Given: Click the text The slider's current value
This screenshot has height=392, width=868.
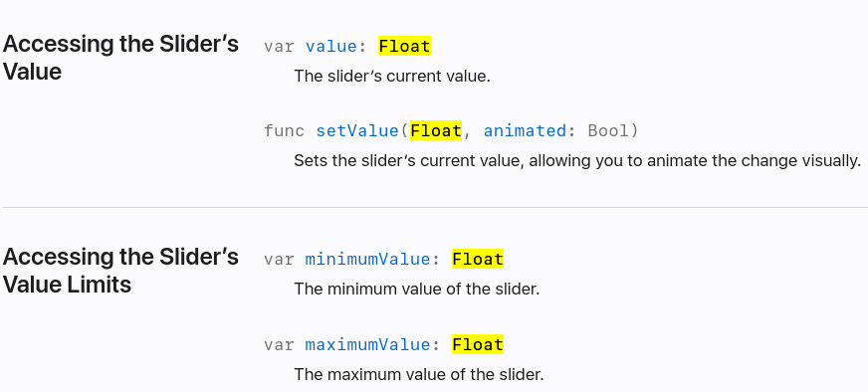Looking at the screenshot, I should 392,76.
